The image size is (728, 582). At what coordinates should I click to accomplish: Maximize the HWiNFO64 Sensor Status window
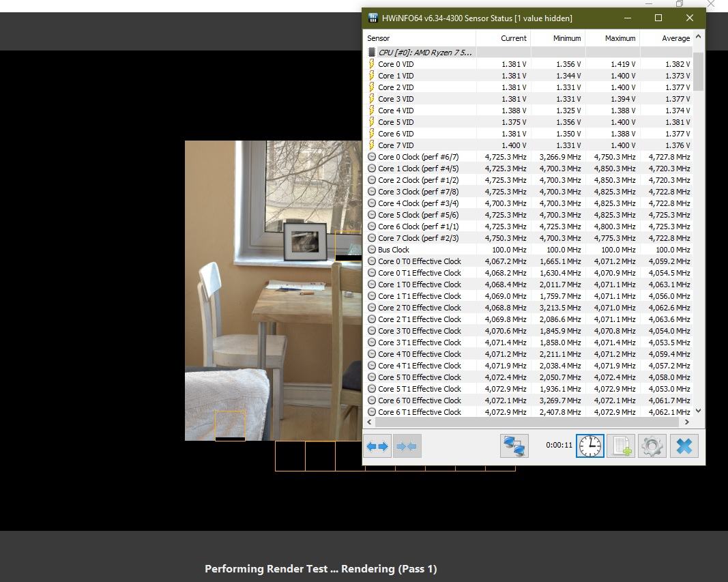point(658,18)
